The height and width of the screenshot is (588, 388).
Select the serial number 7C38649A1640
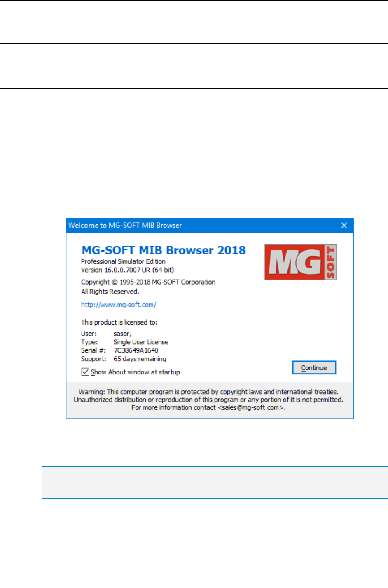(136, 350)
